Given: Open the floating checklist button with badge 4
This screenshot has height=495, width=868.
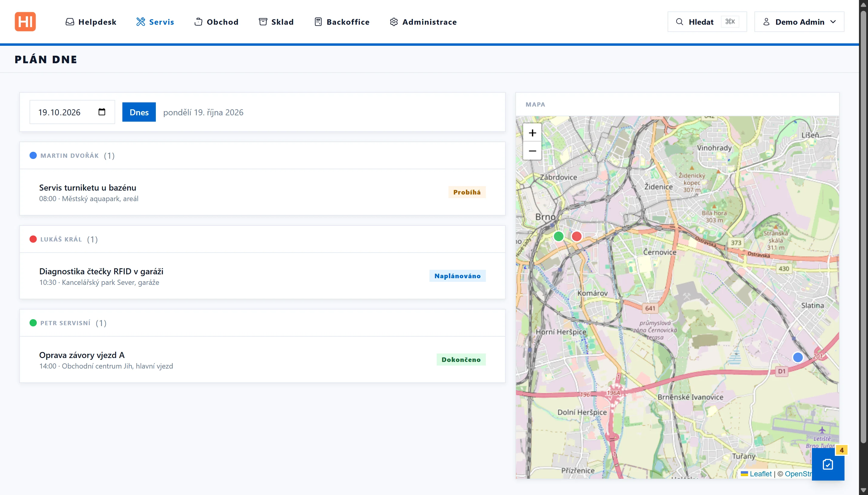Looking at the screenshot, I should pos(828,464).
